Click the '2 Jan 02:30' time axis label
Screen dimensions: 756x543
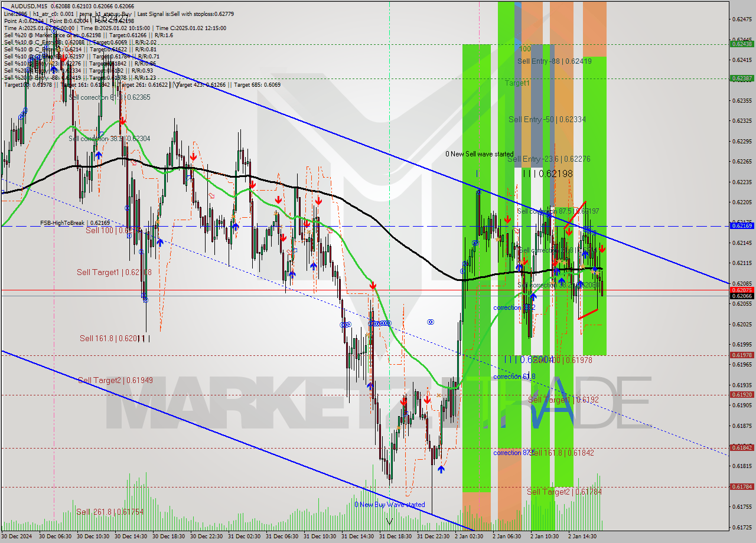470,537
